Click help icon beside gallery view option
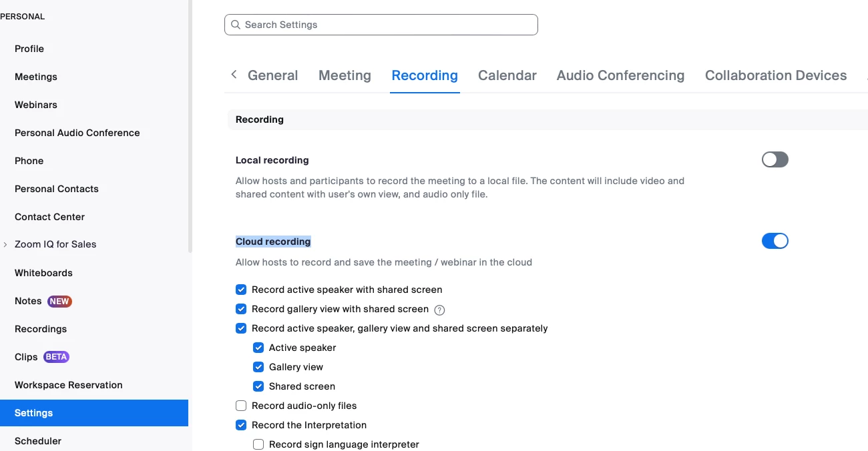The width and height of the screenshot is (868, 451). click(x=439, y=310)
